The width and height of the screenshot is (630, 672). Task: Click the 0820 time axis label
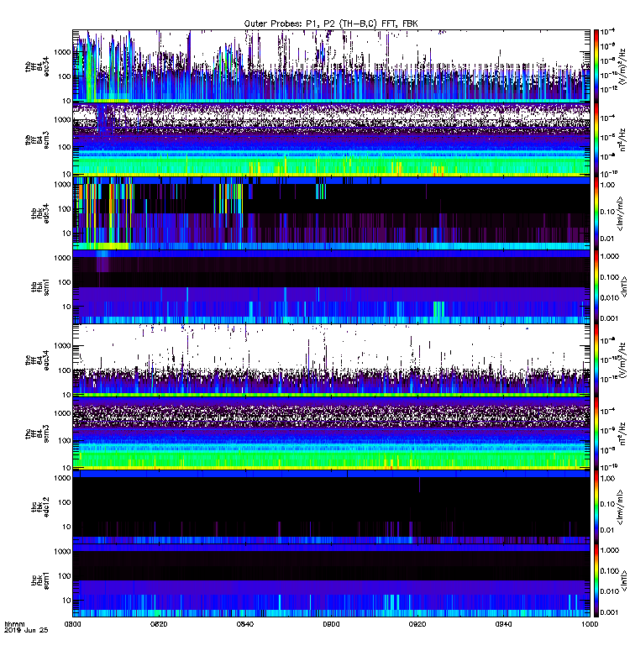(159, 624)
